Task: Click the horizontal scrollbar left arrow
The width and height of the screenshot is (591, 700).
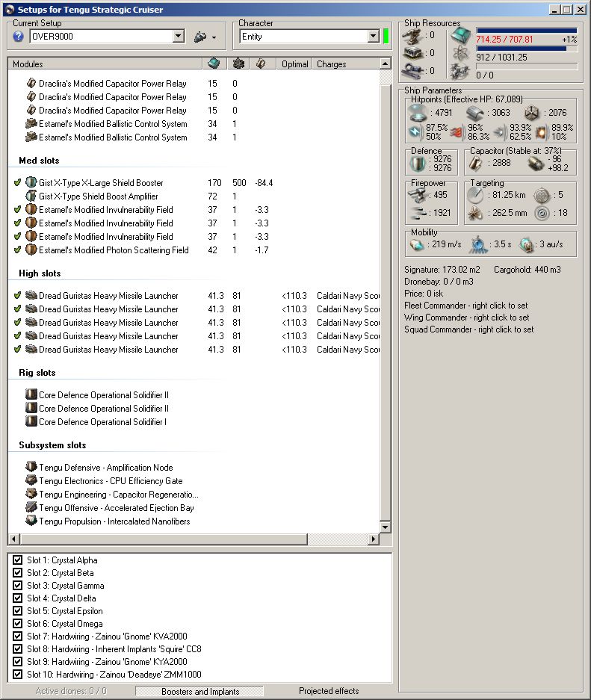Action: pos(14,539)
